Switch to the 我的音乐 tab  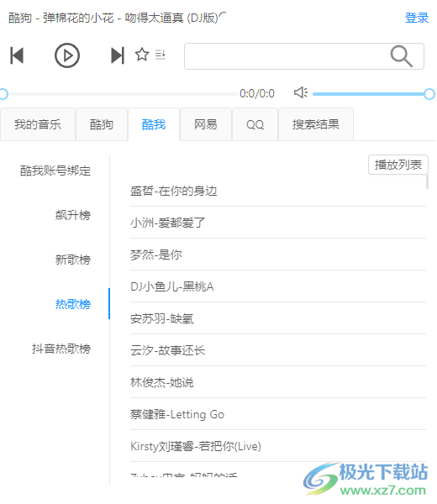38,124
